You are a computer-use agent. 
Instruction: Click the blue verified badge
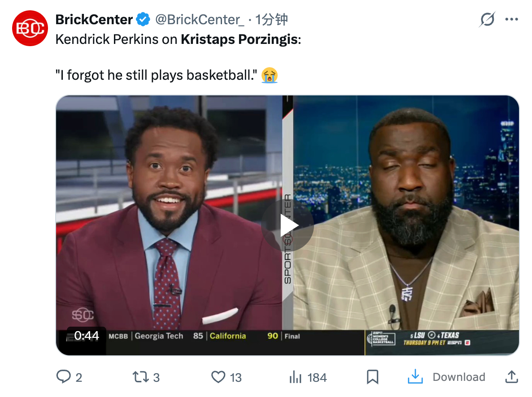[143, 20]
